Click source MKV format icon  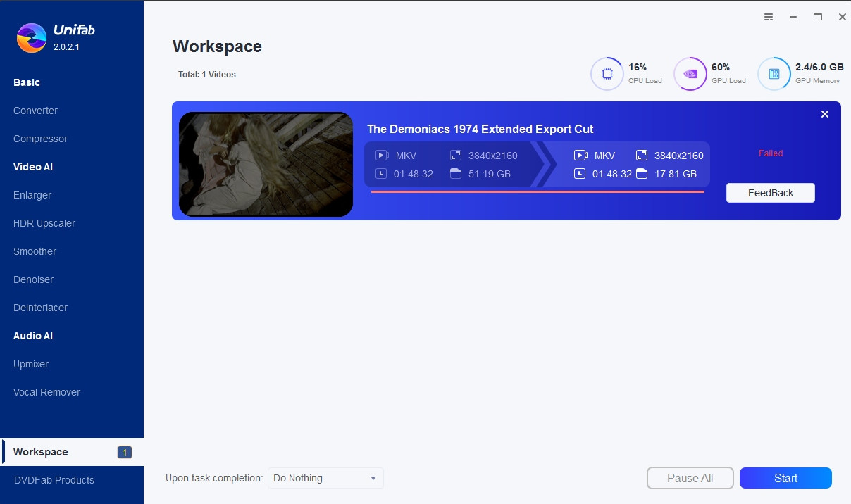point(381,156)
